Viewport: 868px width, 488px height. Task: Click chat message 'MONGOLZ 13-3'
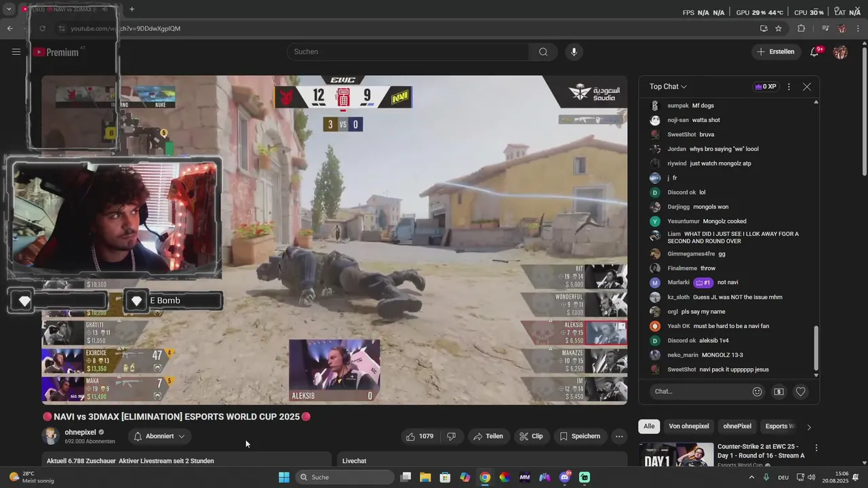pos(722,355)
